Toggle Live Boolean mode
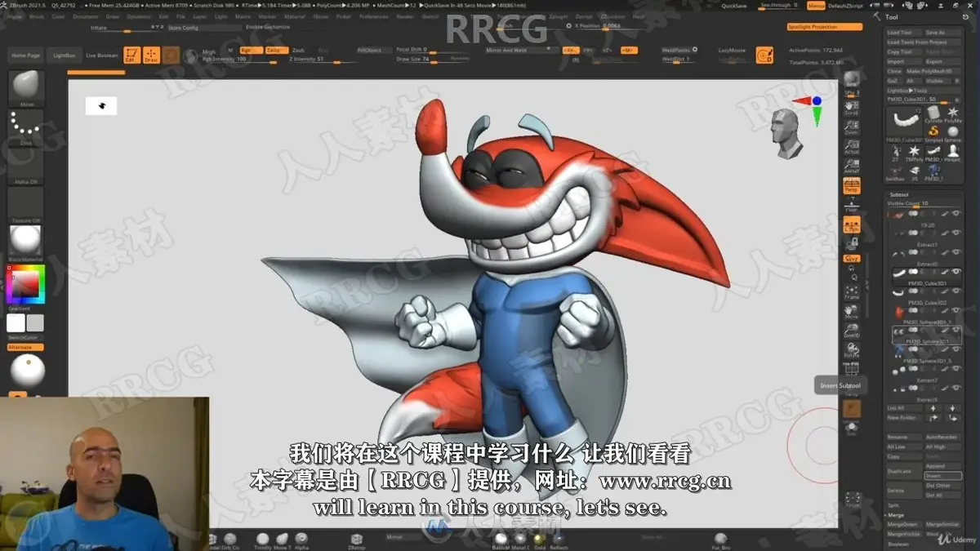This screenshot has width=980, height=551. [x=101, y=56]
